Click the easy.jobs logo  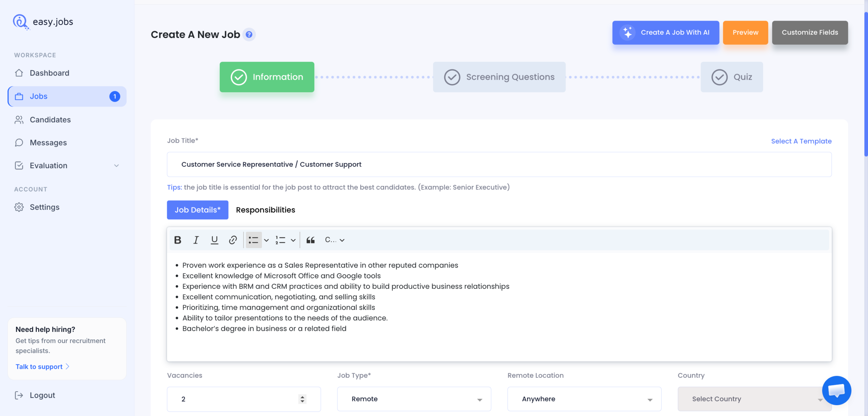point(43,22)
